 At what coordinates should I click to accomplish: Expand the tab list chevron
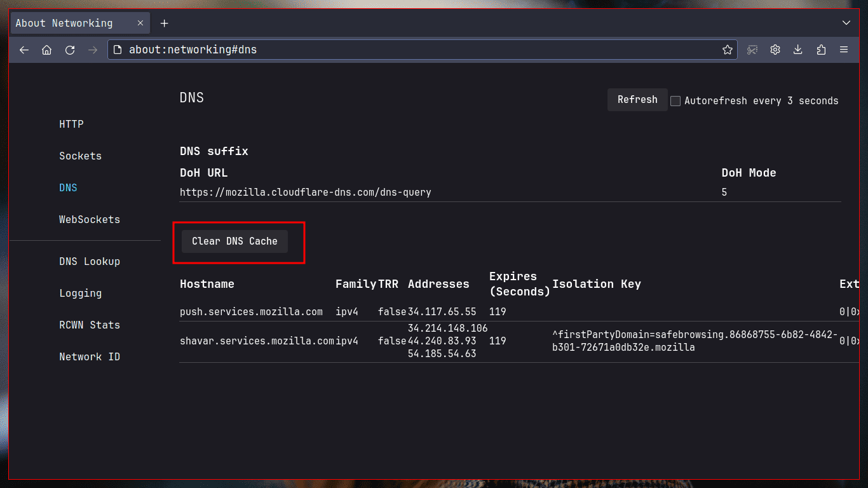(x=846, y=22)
